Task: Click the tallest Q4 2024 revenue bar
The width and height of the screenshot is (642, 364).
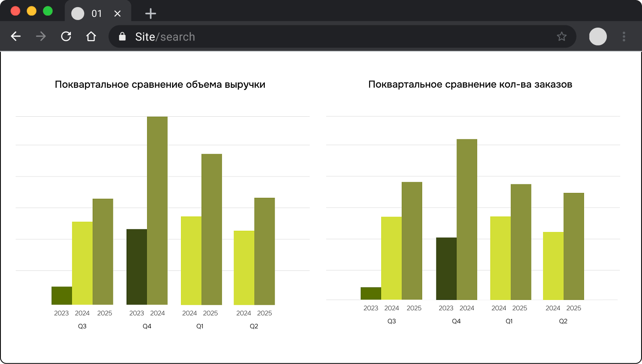Action: tap(157, 210)
